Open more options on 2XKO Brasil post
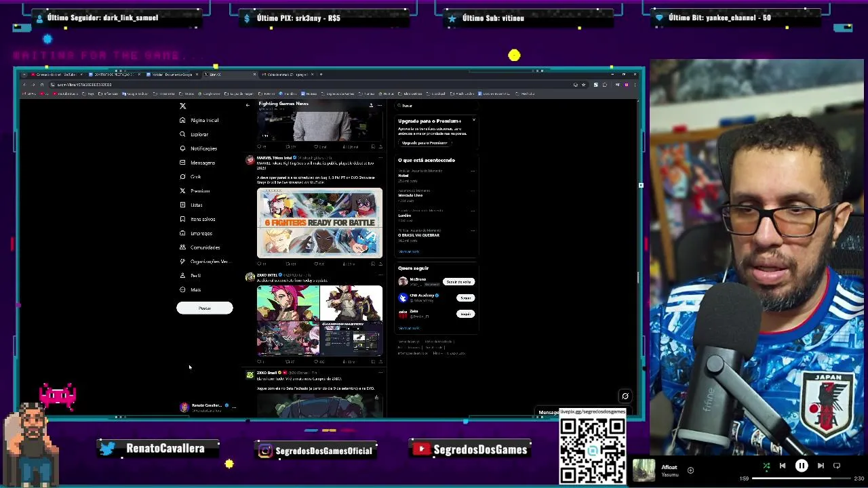This screenshot has width=868, height=488. click(x=380, y=373)
